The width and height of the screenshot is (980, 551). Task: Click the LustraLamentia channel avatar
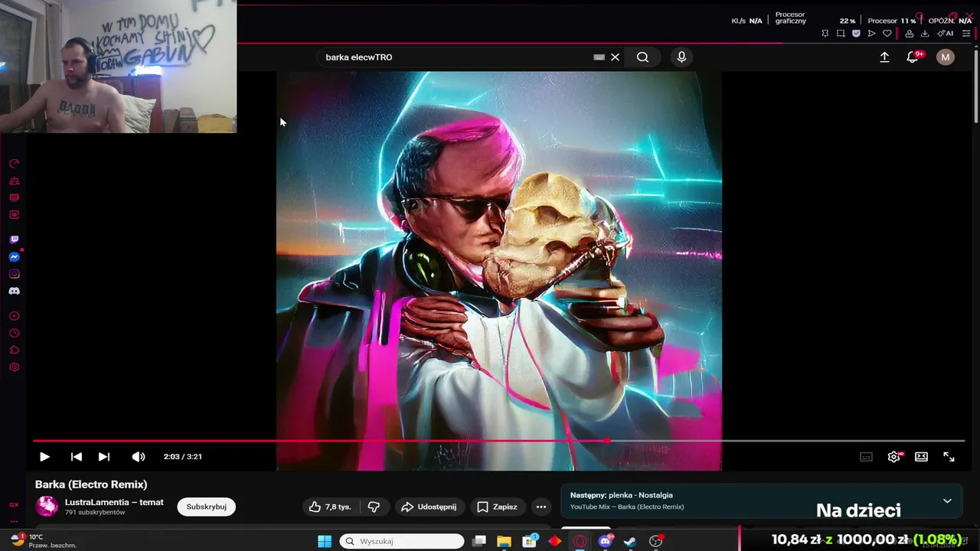(47, 506)
